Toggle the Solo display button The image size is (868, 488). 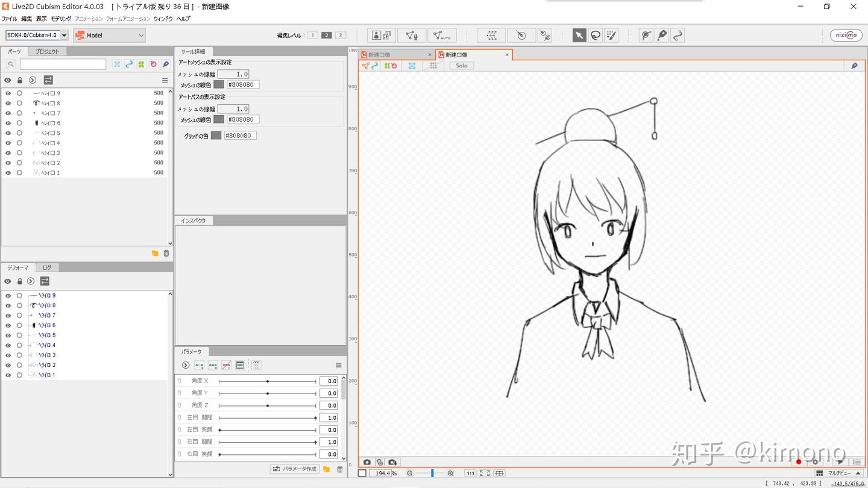coord(462,66)
